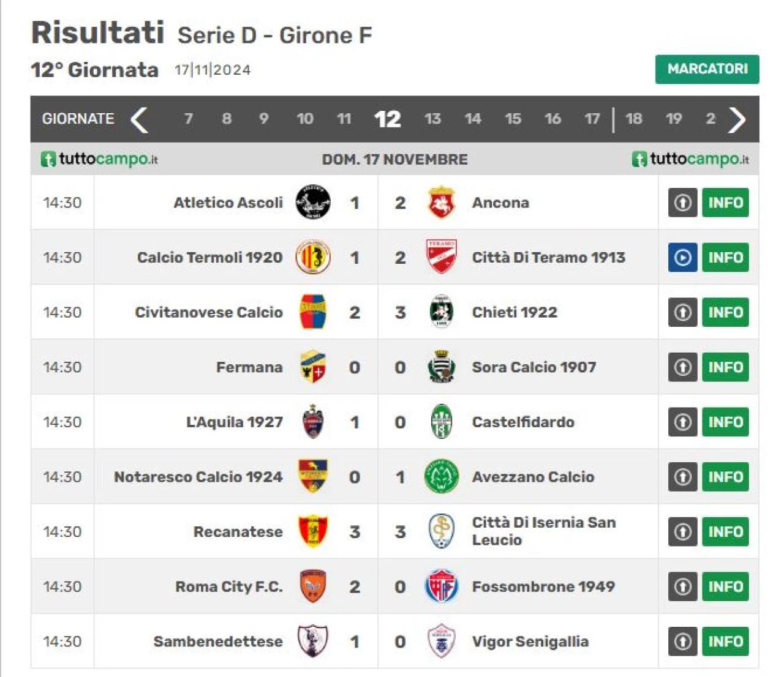Click the Roma City F.C. orange crest
The height and width of the screenshot is (677, 784).
tap(312, 586)
